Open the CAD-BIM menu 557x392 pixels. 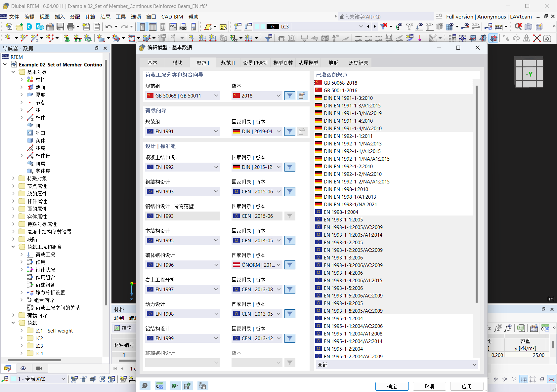tap(172, 17)
